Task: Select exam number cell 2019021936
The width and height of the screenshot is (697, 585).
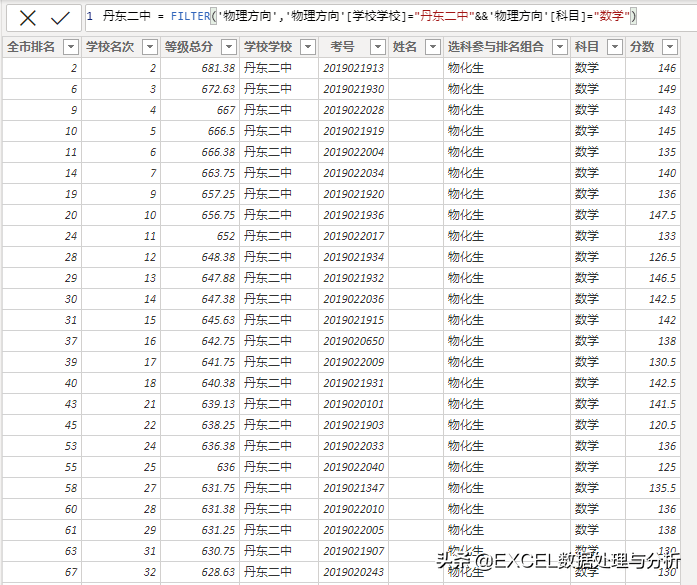Action: 353,215
